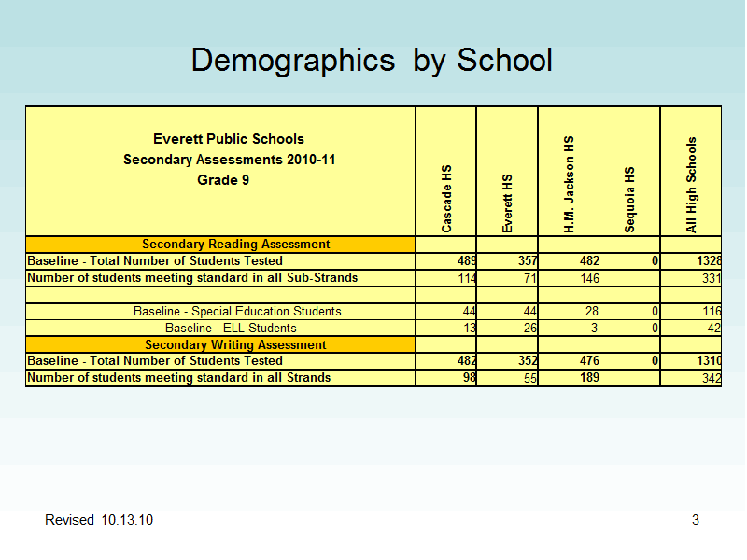The image size is (747, 560).
Task: Click the "H.M. Jackson HS" column header
Action: pos(569,184)
